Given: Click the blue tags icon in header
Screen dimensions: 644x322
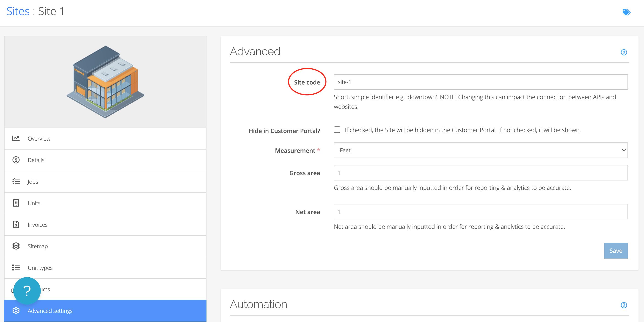Looking at the screenshot, I should [x=626, y=12].
